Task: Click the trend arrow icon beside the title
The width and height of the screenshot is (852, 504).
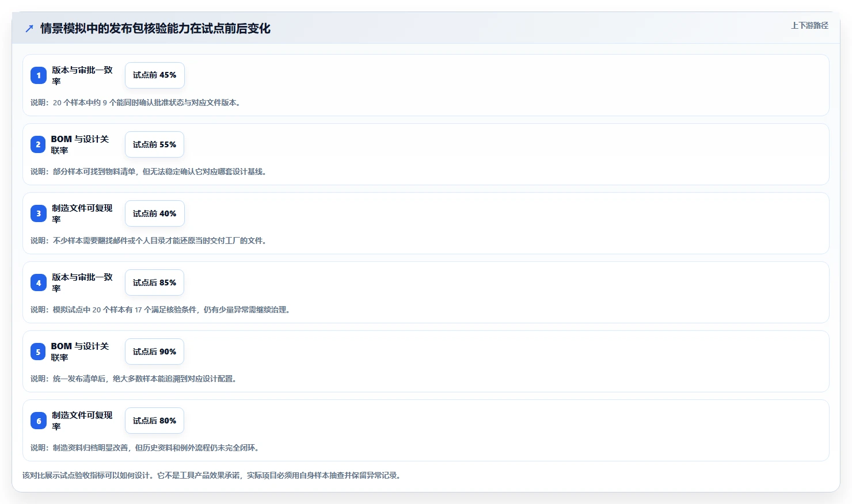Action: 29,28
